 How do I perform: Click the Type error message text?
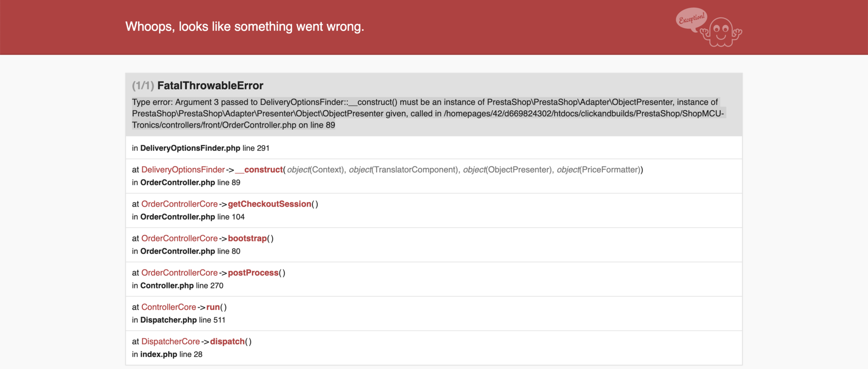[x=428, y=114]
